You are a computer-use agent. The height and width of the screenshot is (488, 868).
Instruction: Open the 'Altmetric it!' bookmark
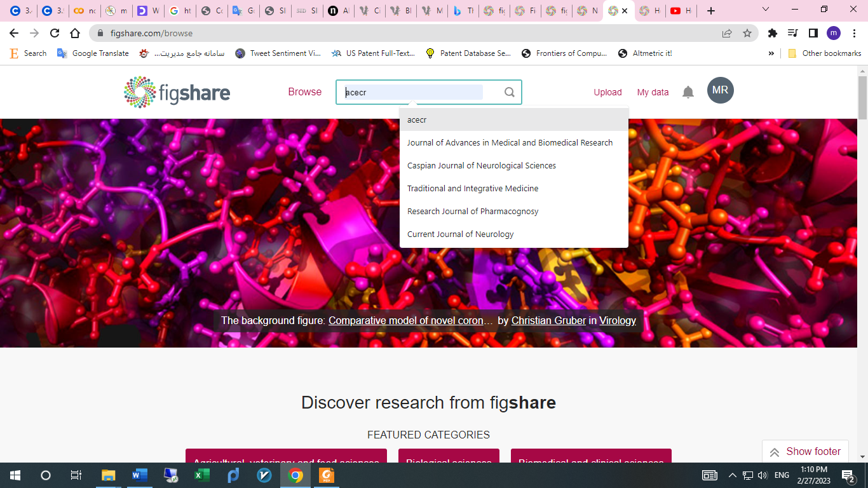click(x=645, y=53)
